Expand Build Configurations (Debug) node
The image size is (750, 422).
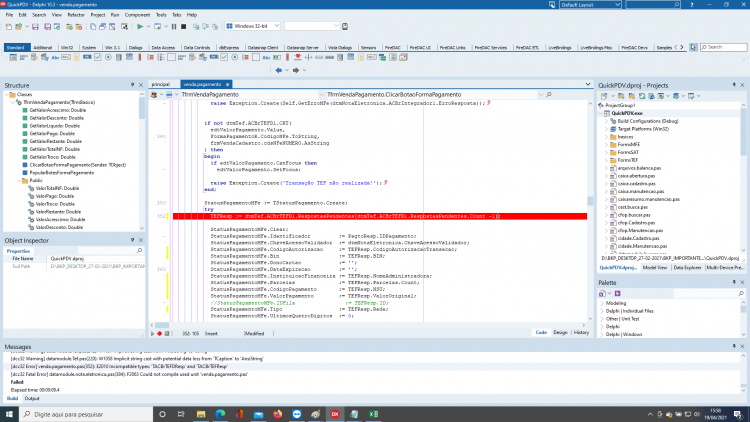tap(607, 122)
